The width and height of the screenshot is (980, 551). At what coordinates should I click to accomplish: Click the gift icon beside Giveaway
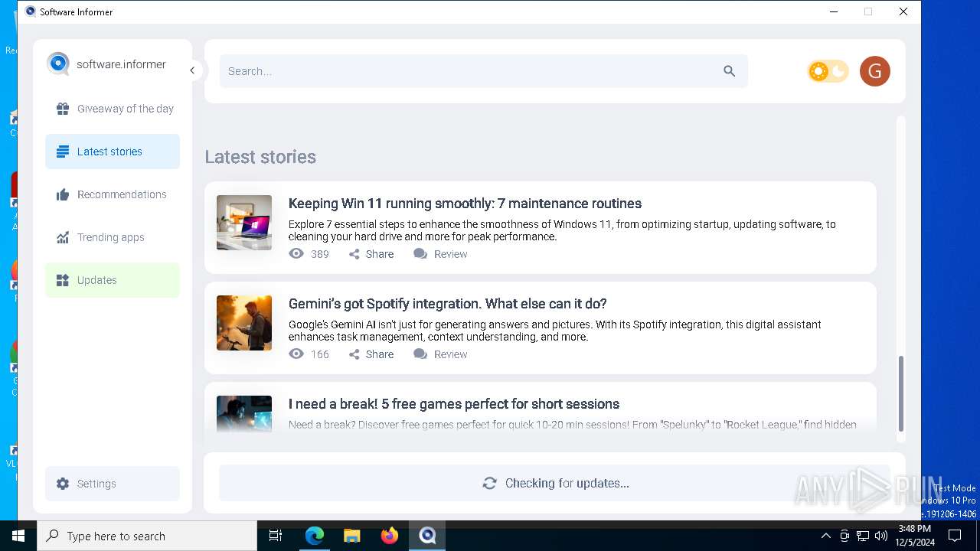click(63, 109)
